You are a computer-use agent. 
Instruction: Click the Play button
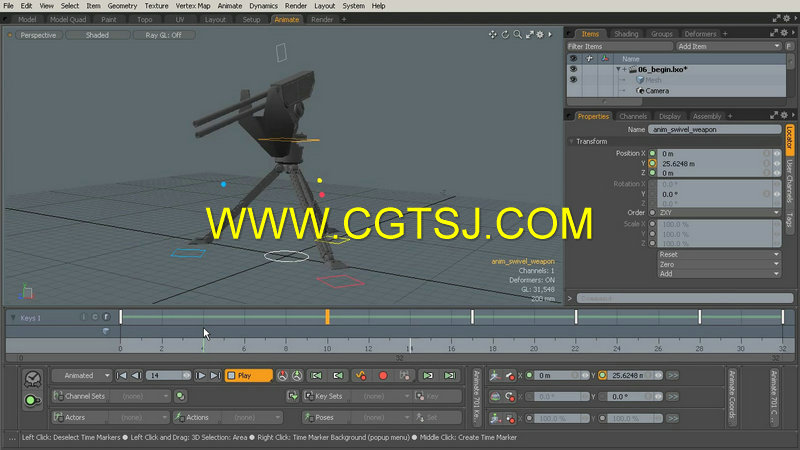point(248,376)
